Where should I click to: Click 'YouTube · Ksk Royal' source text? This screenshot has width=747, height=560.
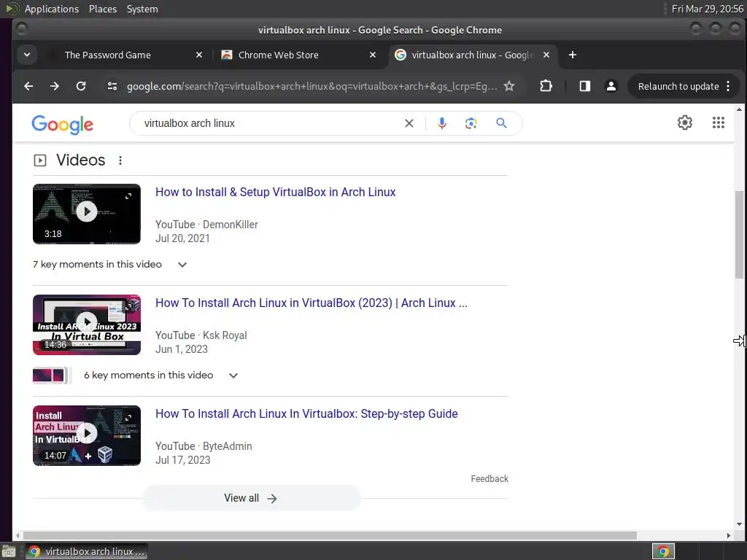point(201,335)
